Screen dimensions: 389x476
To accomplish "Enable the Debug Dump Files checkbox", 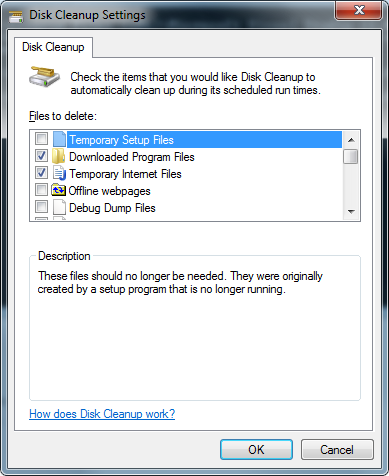I will tap(42, 207).
